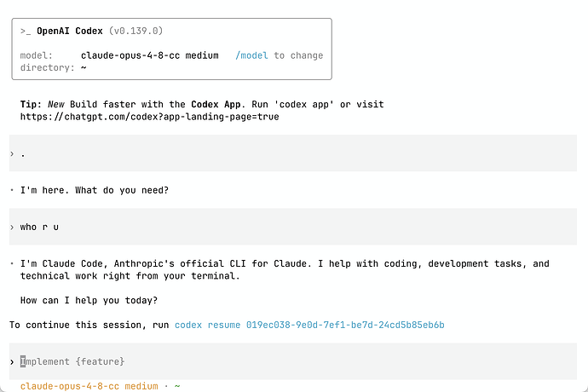
Task: Click the 'OpenAI Codex' header title
Action: (70, 31)
